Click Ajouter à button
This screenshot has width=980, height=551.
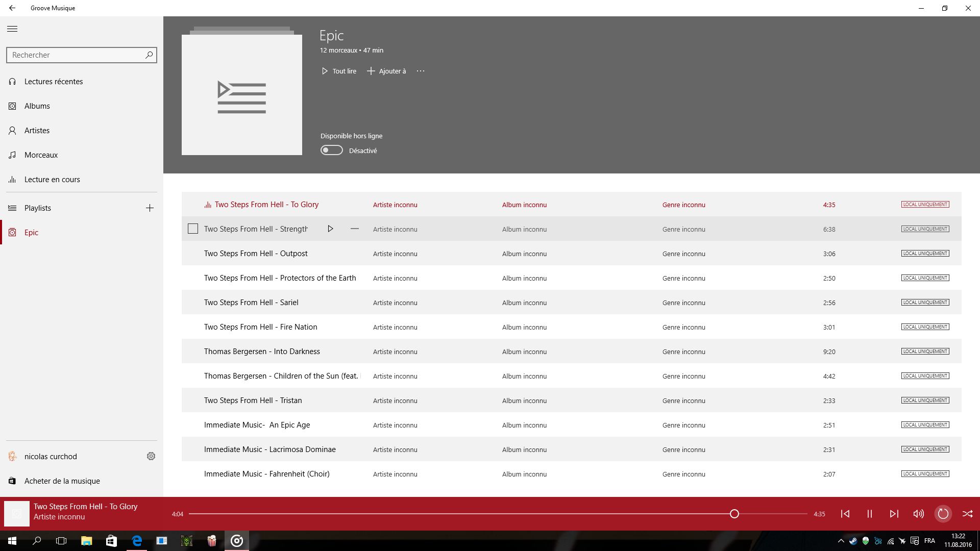pos(386,71)
